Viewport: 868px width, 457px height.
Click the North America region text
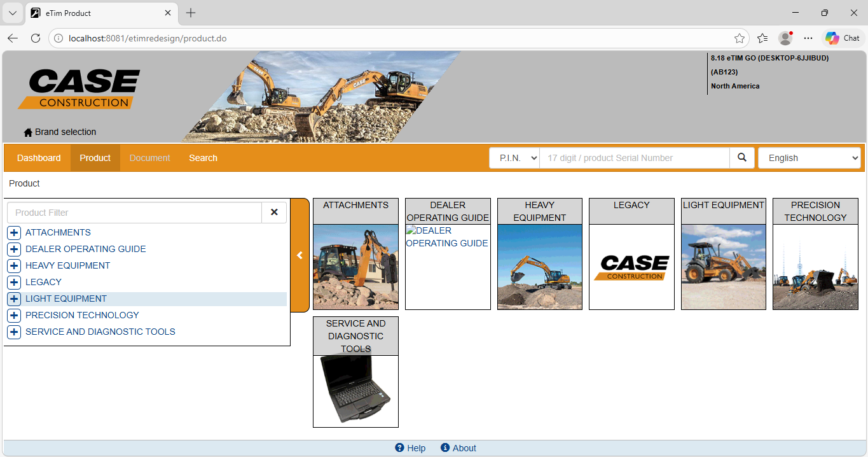pyautogui.click(x=735, y=86)
